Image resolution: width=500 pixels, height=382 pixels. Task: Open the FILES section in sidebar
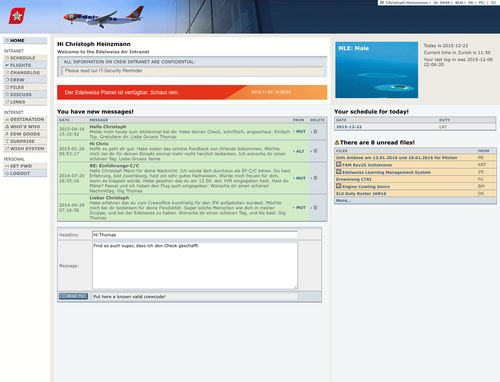click(25, 87)
